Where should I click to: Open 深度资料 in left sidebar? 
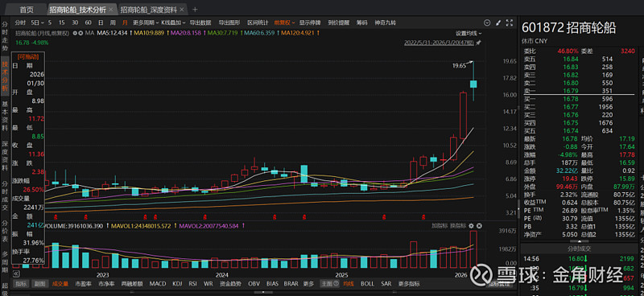(x=5, y=156)
